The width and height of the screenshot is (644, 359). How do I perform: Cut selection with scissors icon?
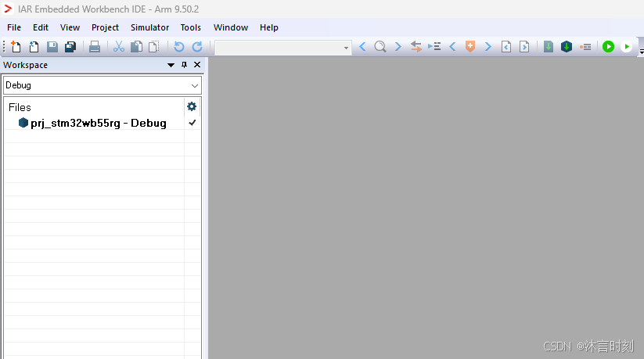119,47
